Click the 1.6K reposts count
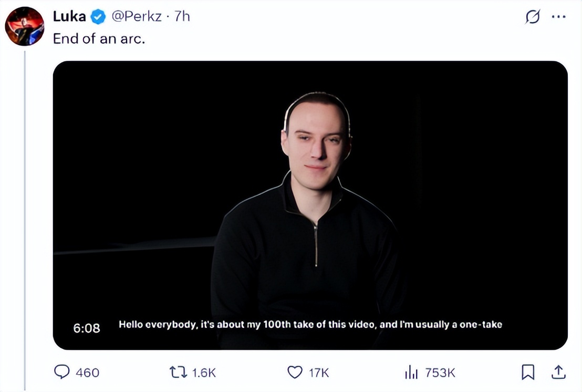 tap(204, 373)
